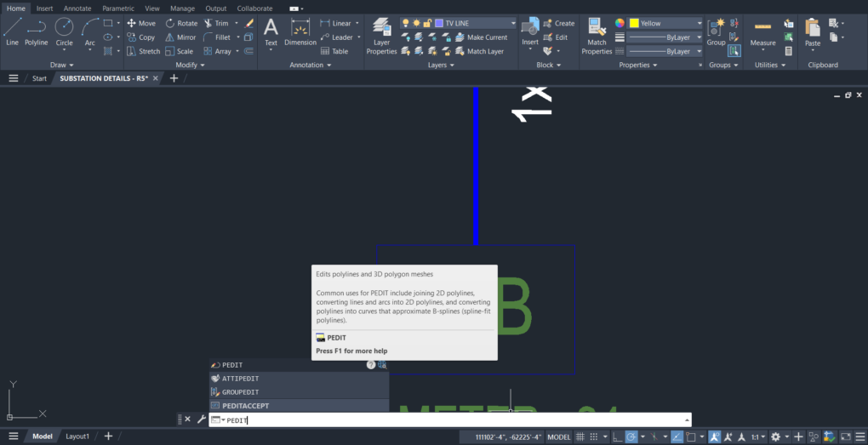Click the Leader tool
Screen dimensions: 868x445
(x=337, y=37)
